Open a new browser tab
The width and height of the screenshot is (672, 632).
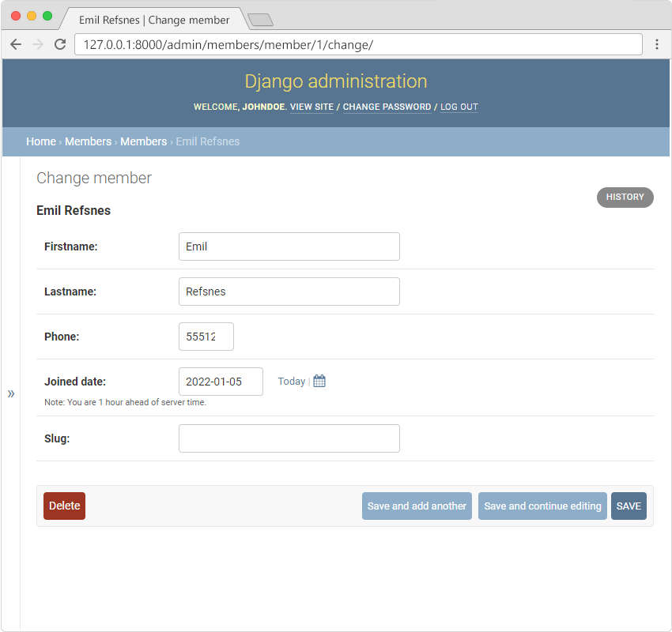point(260,20)
